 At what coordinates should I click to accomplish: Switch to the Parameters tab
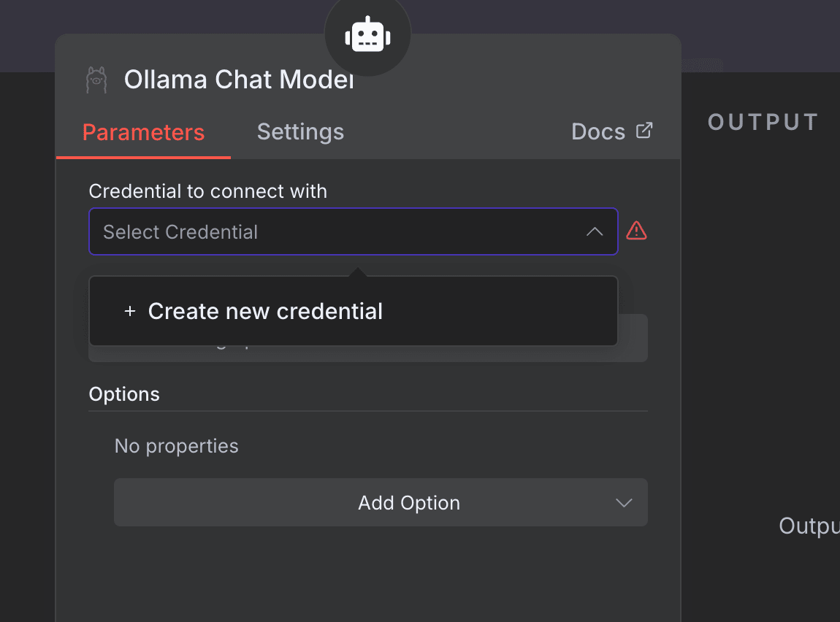pyautogui.click(x=143, y=132)
